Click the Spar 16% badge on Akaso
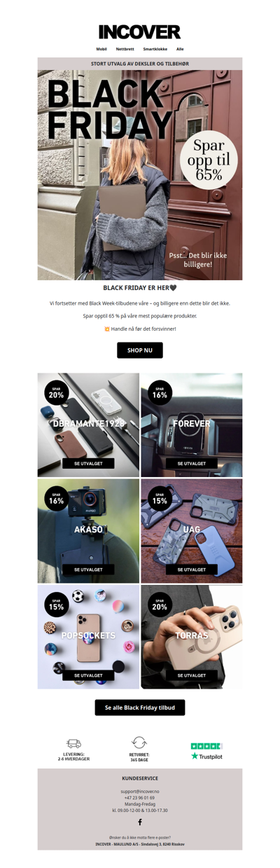 (x=56, y=498)
